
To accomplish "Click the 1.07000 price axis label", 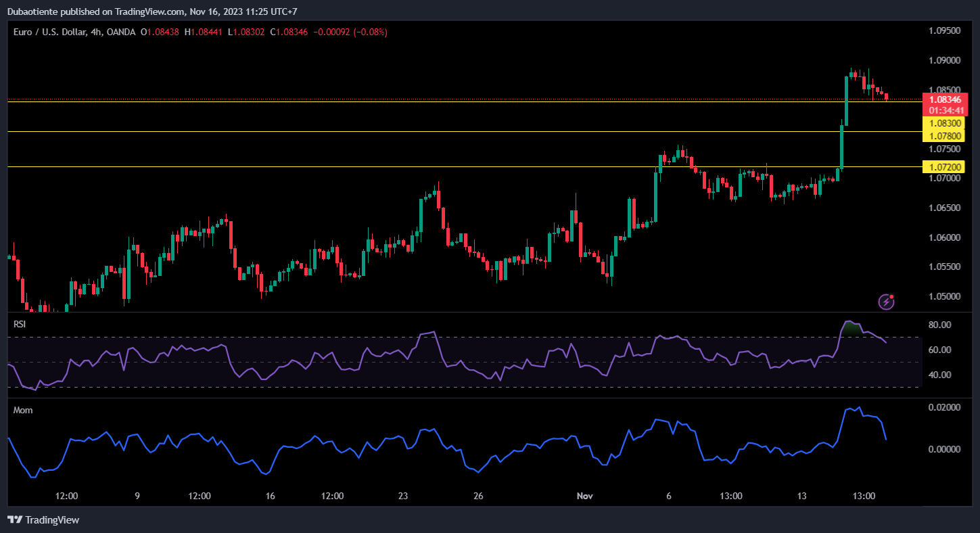I will (945, 179).
